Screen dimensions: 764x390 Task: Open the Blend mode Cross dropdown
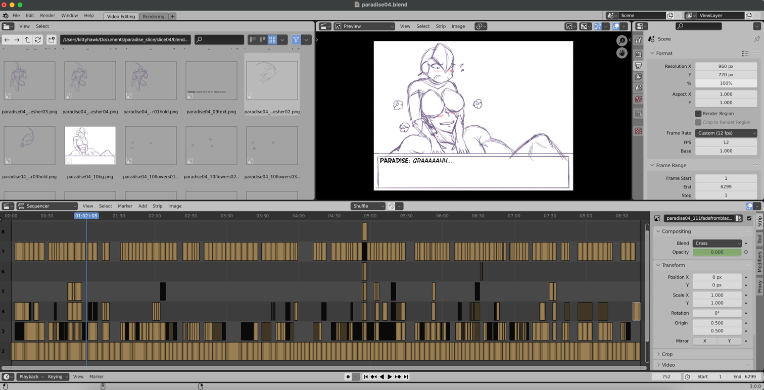tap(716, 243)
